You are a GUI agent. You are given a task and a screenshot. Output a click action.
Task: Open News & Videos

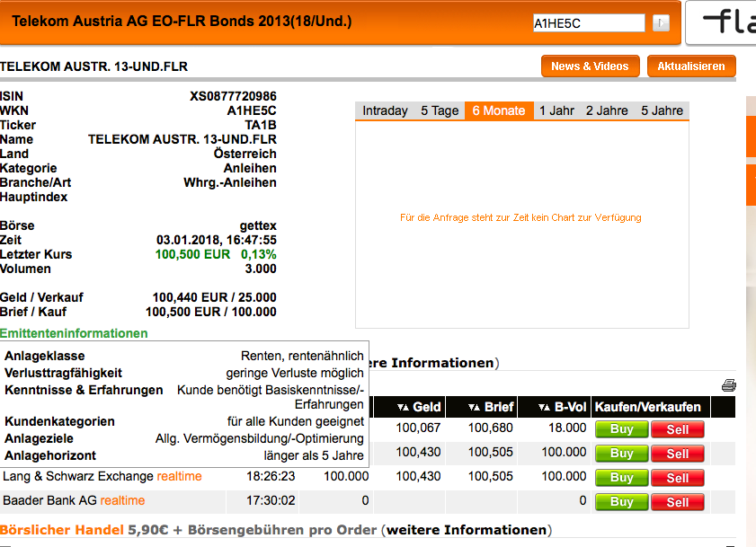click(590, 66)
